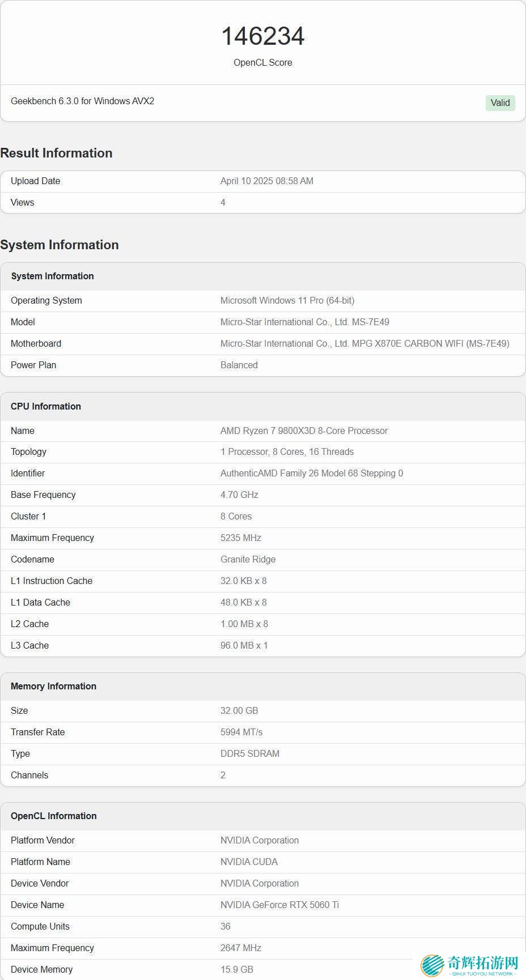This screenshot has width=526, height=980.
Task: Click the NVIDIA CUDA platform name value
Action: point(249,862)
